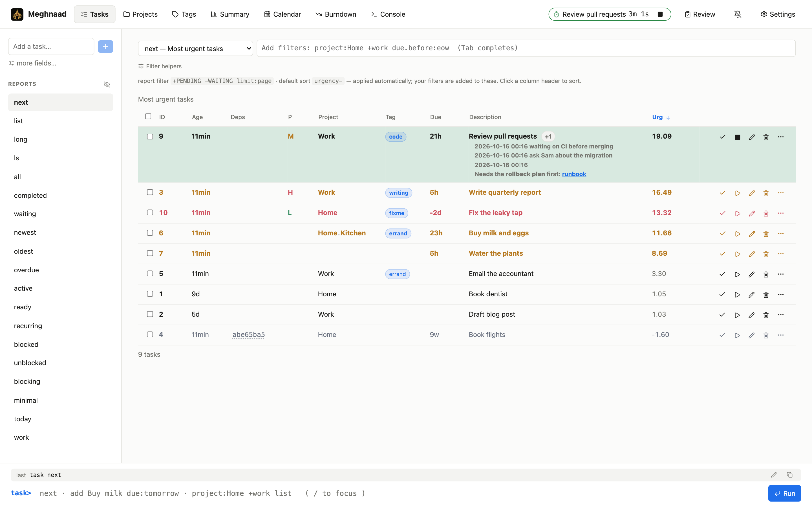
Task: Hide reports with the eye-slash icon
Action: click(107, 84)
